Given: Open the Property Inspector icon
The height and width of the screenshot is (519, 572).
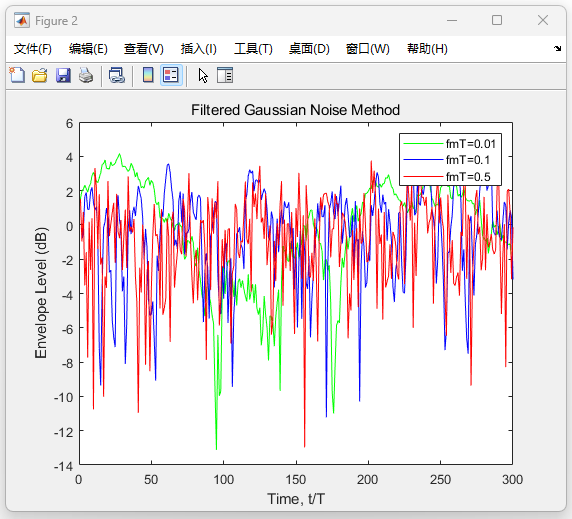Looking at the screenshot, I should click(x=225, y=75).
